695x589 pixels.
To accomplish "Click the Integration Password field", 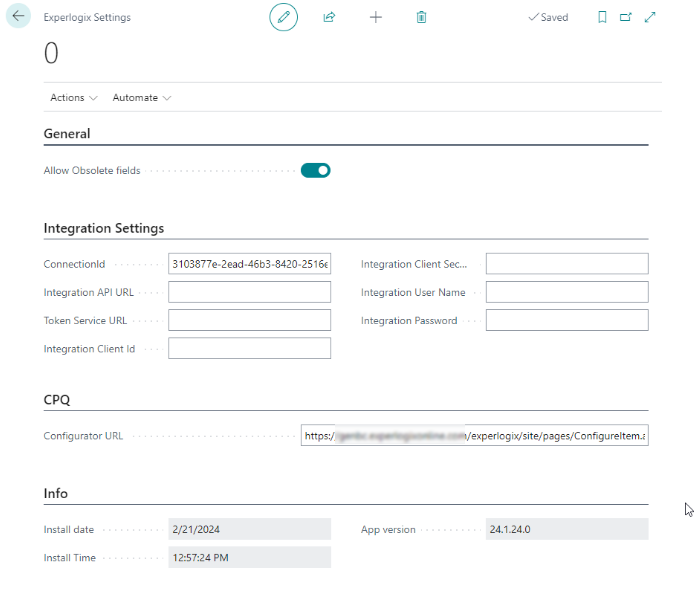I will (567, 320).
